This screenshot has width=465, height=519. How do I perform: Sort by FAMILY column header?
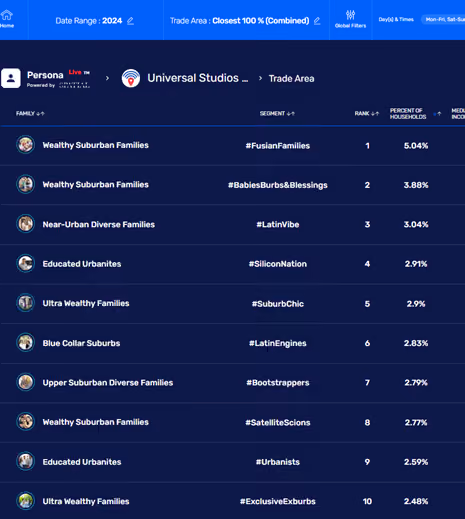point(30,114)
